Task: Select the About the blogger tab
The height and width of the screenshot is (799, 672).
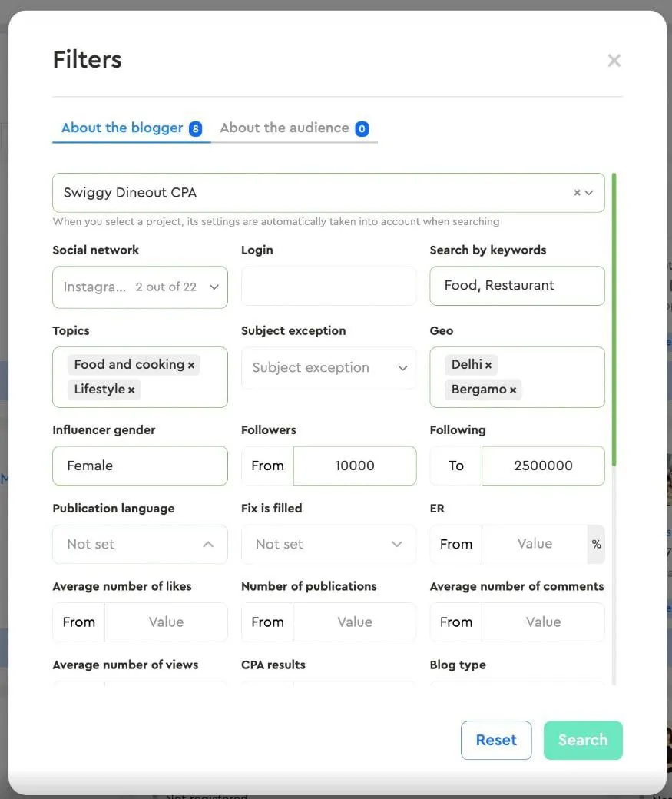Action: (122, 128)
